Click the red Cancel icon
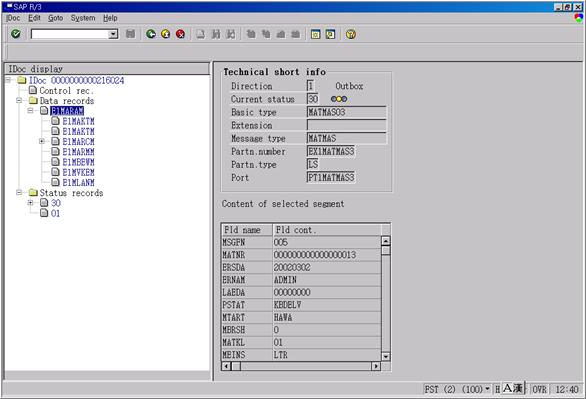 [x=181, y=34]
